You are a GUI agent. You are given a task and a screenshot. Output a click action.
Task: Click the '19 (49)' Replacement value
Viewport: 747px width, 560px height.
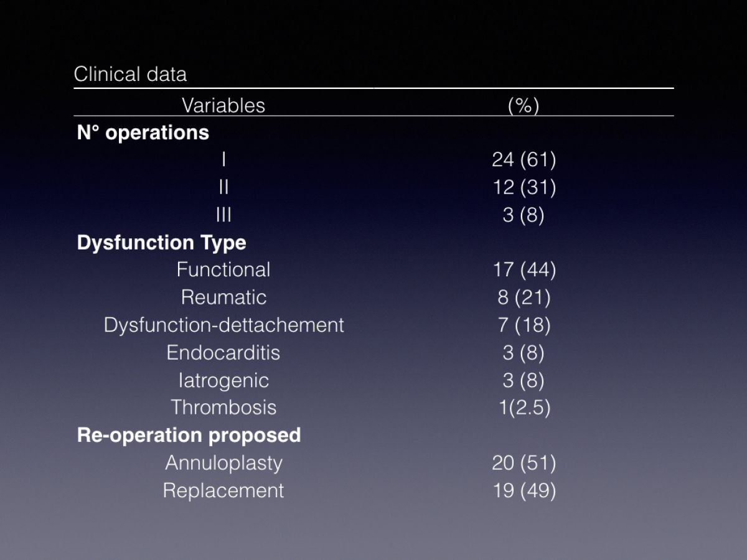click(x=524, y=490)
